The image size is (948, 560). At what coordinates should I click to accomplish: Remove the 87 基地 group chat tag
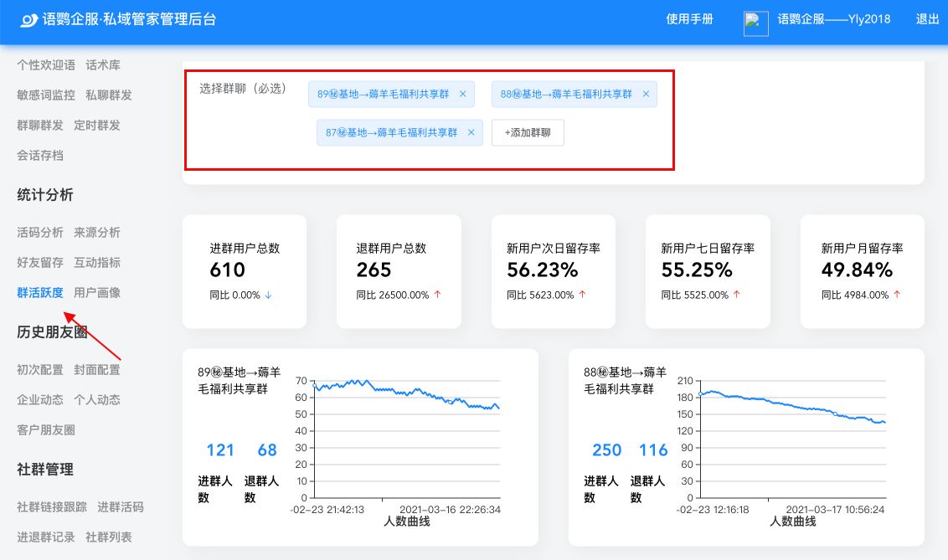tap(471, 132)
